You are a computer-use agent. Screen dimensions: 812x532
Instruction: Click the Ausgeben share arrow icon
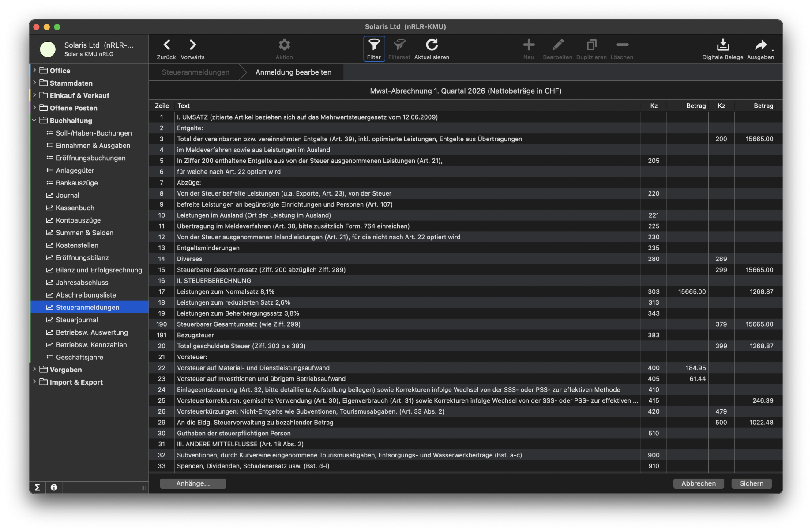point(760,45)
